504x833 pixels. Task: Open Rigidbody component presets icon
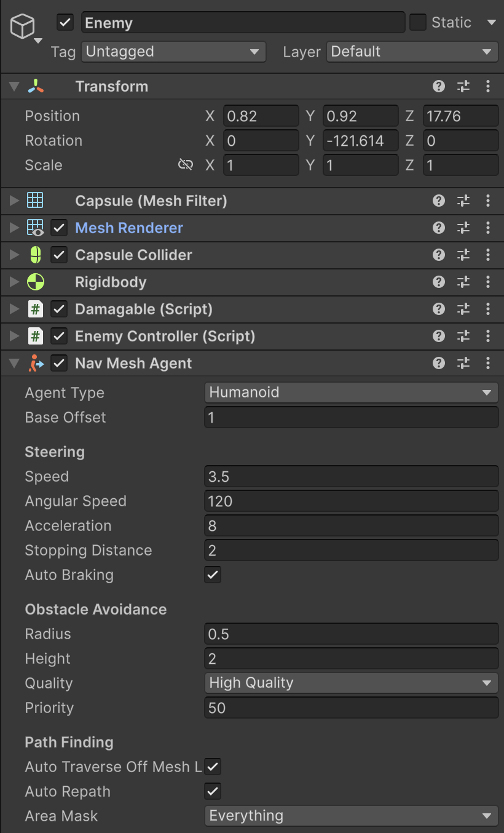coord(463,282)
